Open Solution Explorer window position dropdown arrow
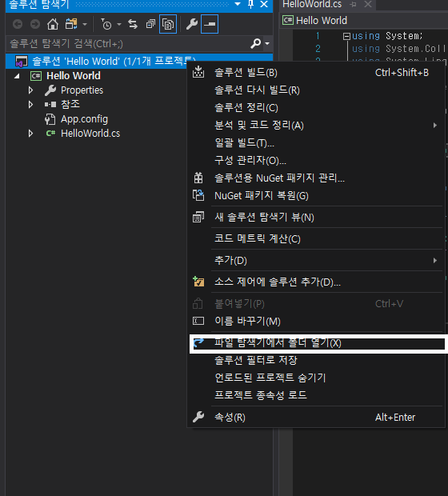This screenshot has height=496, width=448. click(x=238, y=4)
